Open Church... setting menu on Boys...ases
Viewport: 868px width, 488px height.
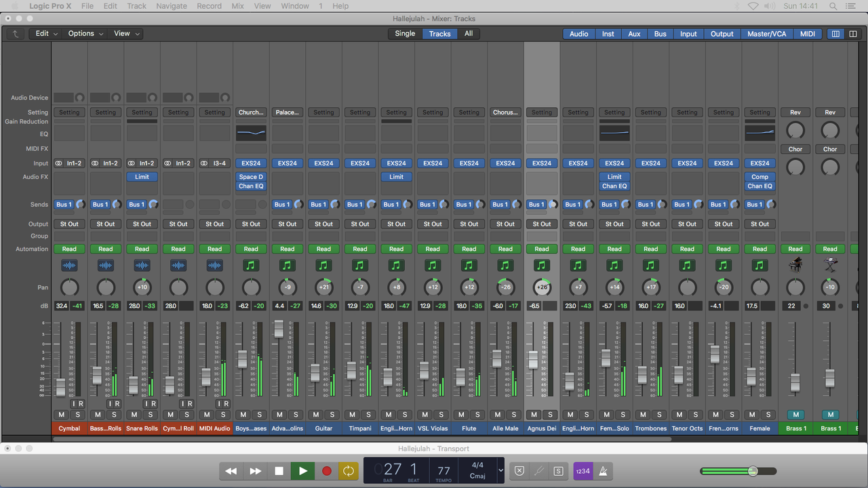click(x=251, y=113)
